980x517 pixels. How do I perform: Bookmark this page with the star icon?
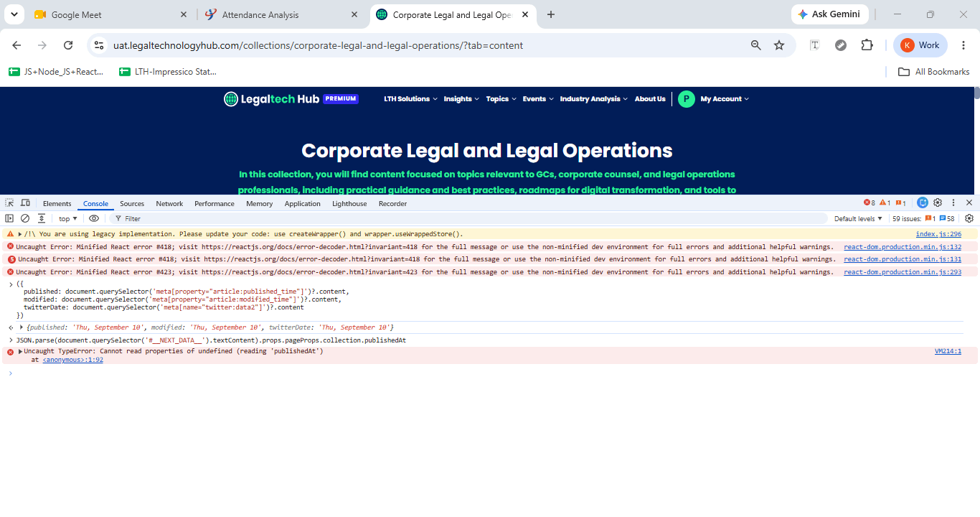(779, 45)
